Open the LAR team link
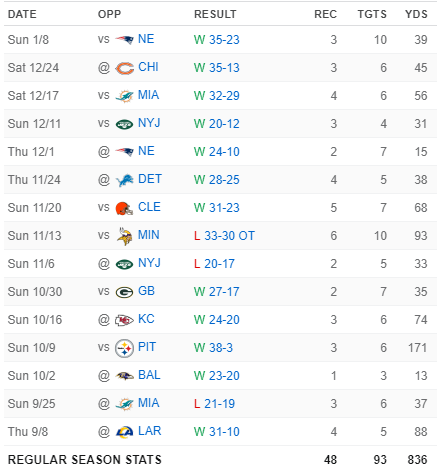The height and width of the screenshot is (471, 437). click(149, 431)
